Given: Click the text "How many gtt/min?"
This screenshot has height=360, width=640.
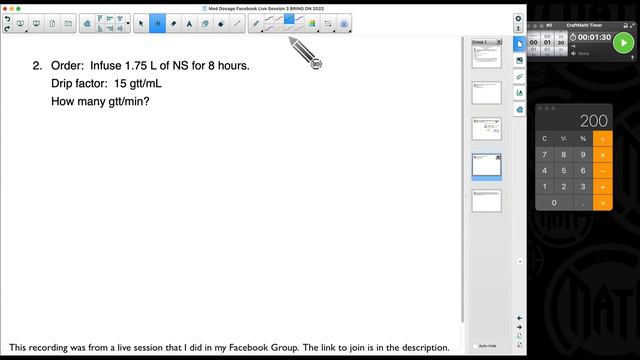Looking at the screenshot, I should [100, 102].
